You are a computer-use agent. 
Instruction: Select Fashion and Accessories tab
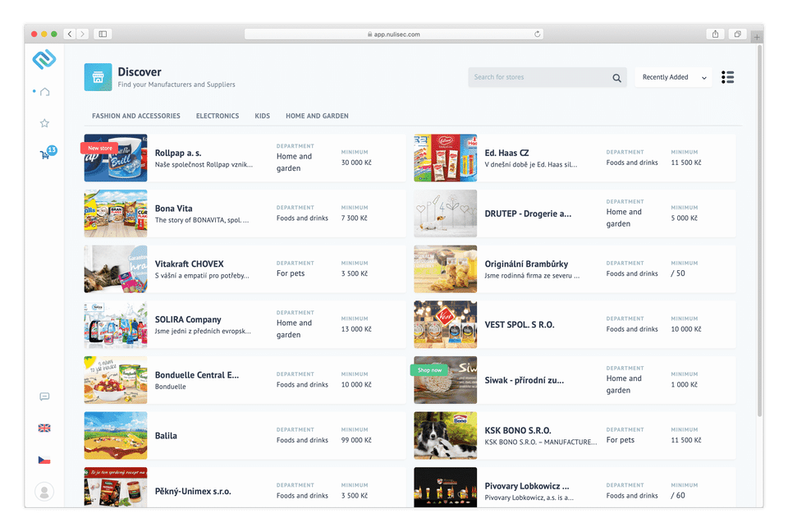coord(135,116)
